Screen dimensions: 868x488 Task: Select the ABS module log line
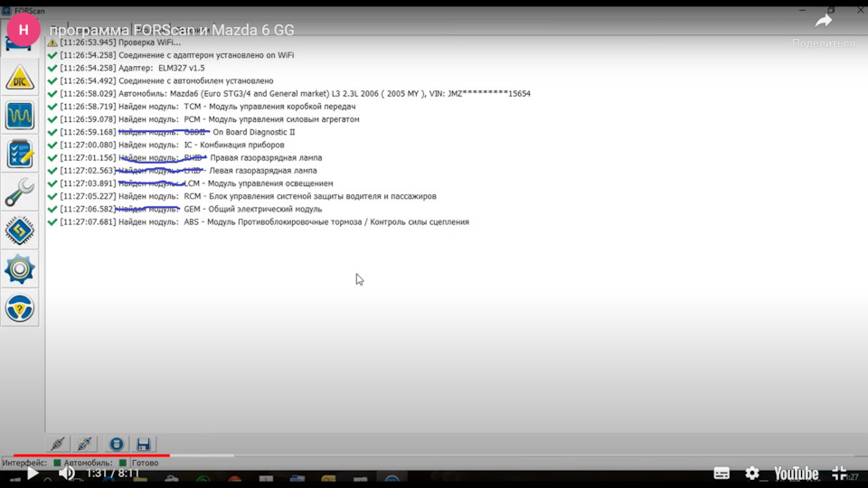[258, 222]
